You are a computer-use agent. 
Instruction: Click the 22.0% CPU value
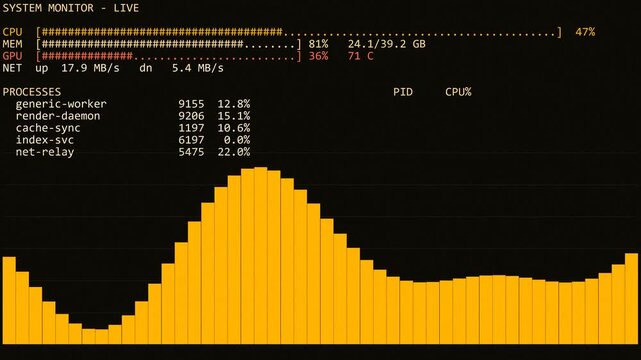click(234, 152)
